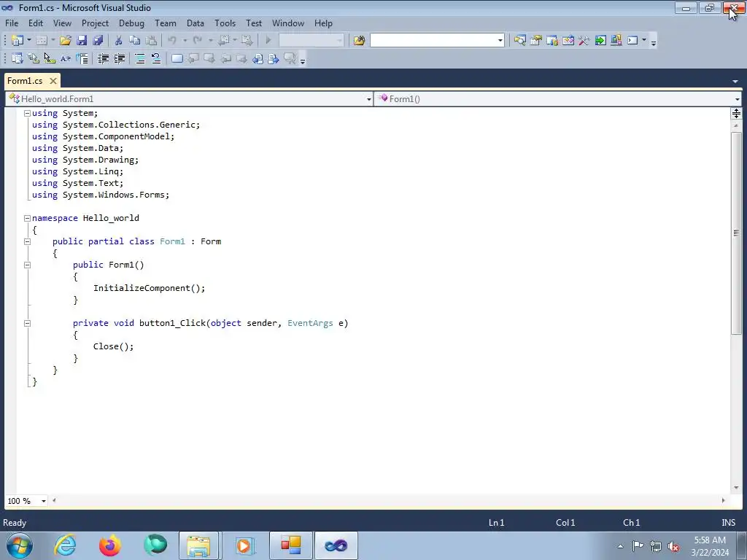This screenshot has width=747, height=560.
Task: Click the vertical scrollbar thumb
Action: click(736, 233)
